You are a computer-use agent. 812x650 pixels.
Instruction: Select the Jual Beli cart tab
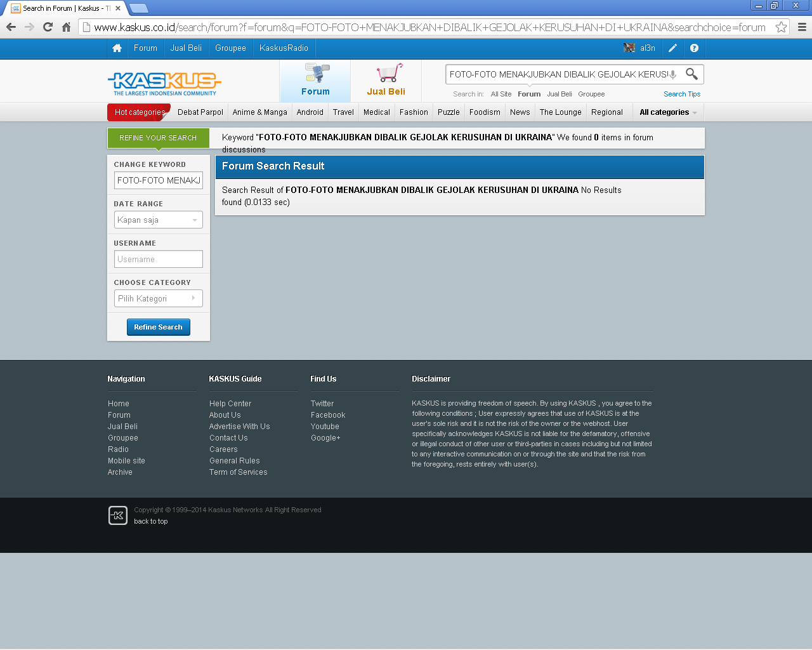pyautogui.click(x=386, y=81)
